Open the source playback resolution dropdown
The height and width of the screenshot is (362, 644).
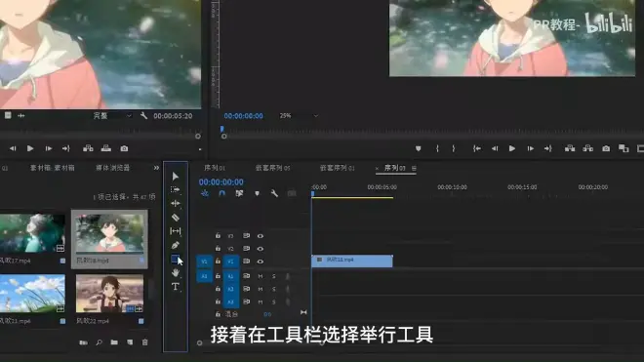click(x=111, y=116)
